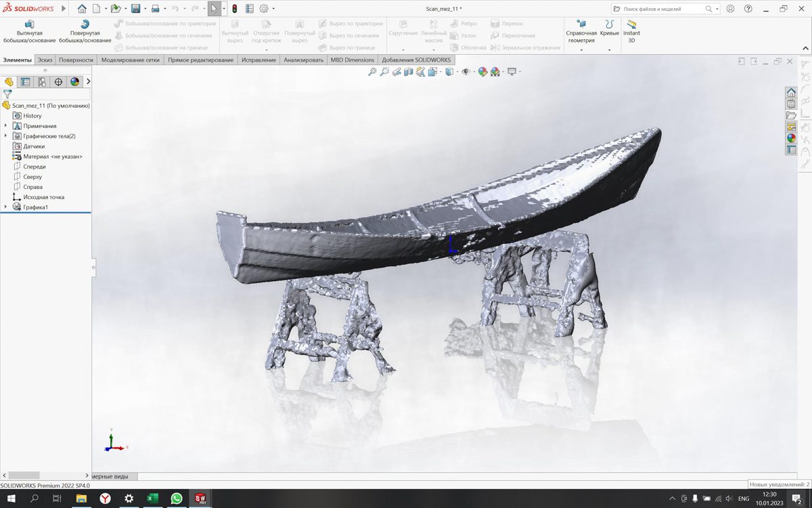Click the Extruded Boss/Base (Вытянутая бобышка) tool
The width and height of the screenshot is (812, 508).
29,33
